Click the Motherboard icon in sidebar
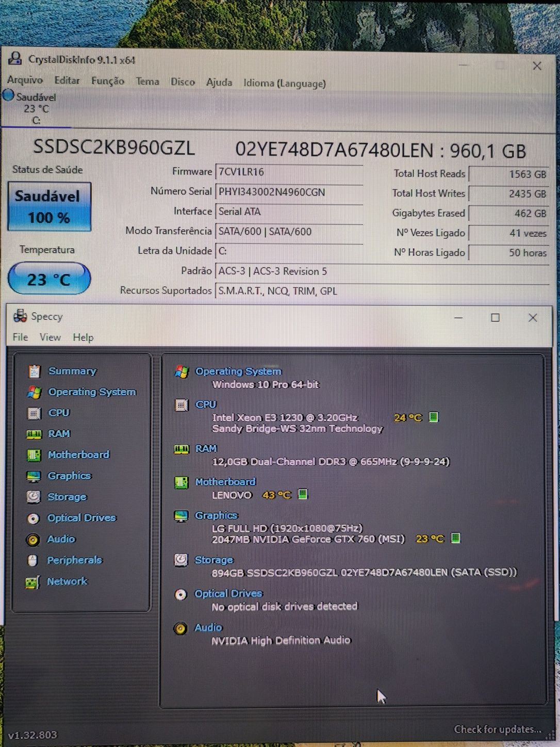Viewport: 560px width, 747px height. (34, 455)
